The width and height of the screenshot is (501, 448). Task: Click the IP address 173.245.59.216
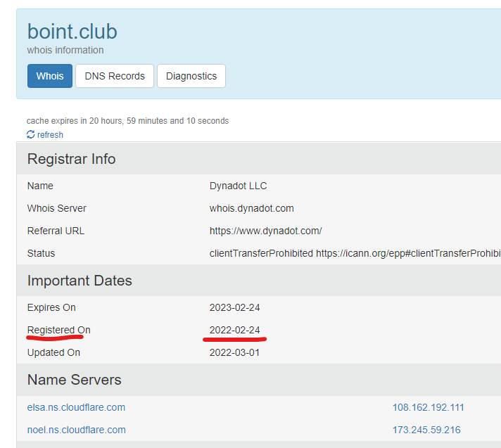pos(426,430)
